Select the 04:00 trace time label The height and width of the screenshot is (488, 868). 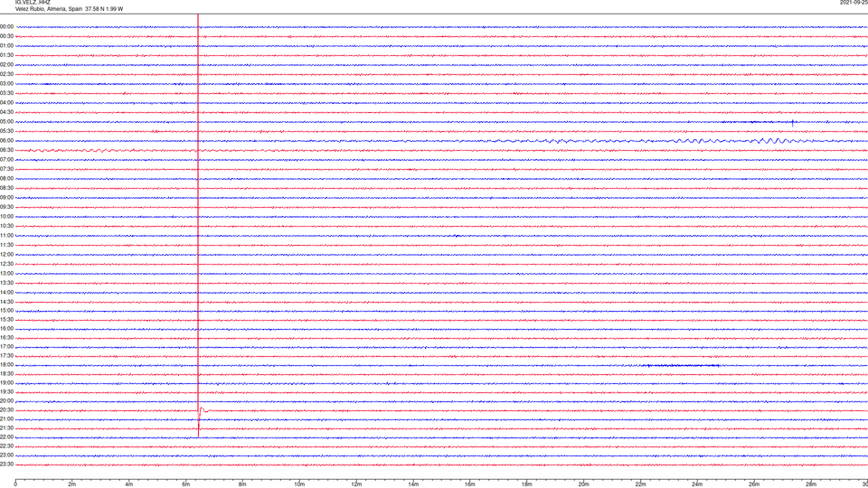click(x=6, y=102)
